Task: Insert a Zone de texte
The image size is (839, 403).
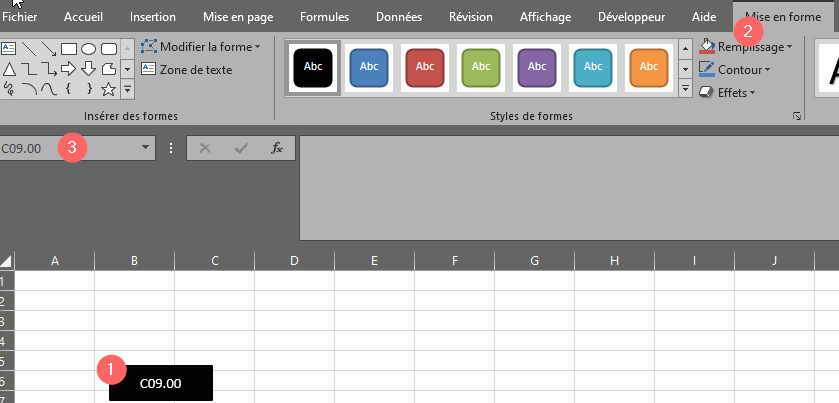Action: (x=187, y=70)
